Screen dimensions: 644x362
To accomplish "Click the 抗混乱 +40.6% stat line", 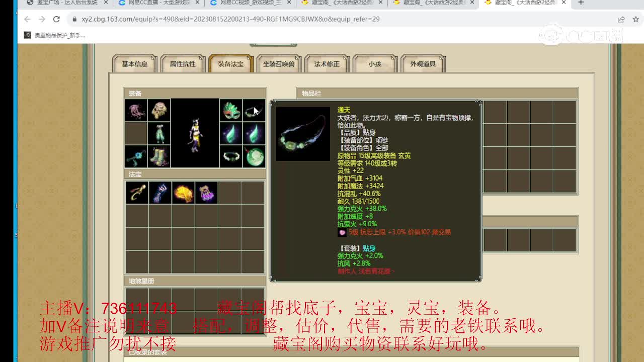I will 359,194.
